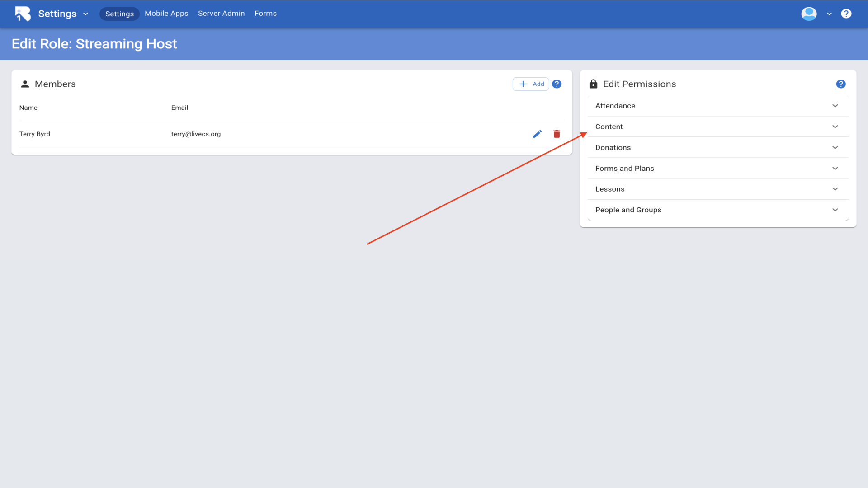This screenshot has width=868, height=488.
Task: Click the Add member button
Action: pyautogui.click(x=531, y=84)
